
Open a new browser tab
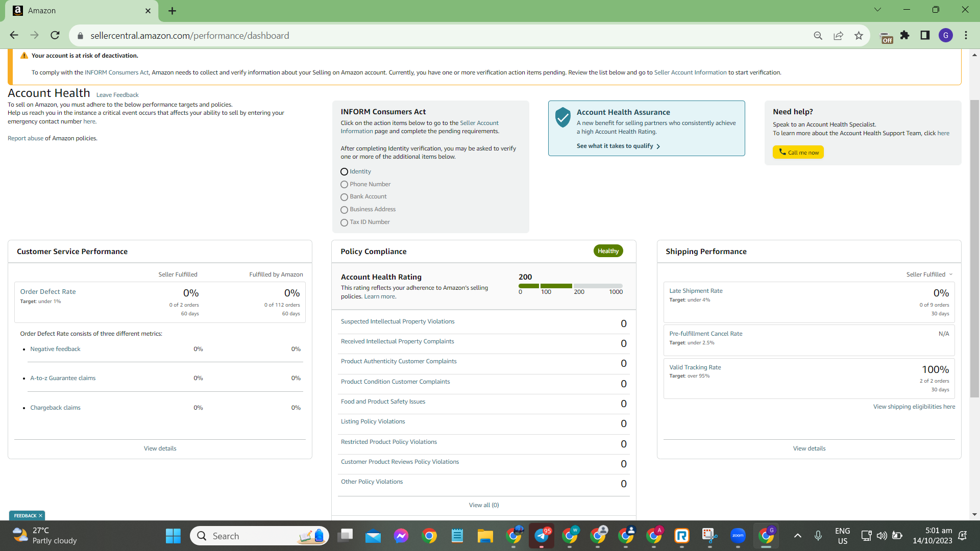tap(172, 11)
